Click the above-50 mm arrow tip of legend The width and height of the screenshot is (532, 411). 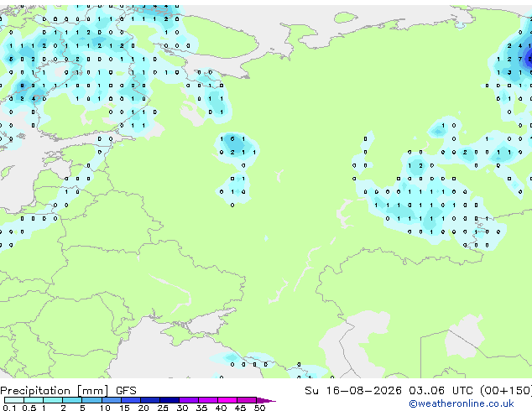click(266, 400)
